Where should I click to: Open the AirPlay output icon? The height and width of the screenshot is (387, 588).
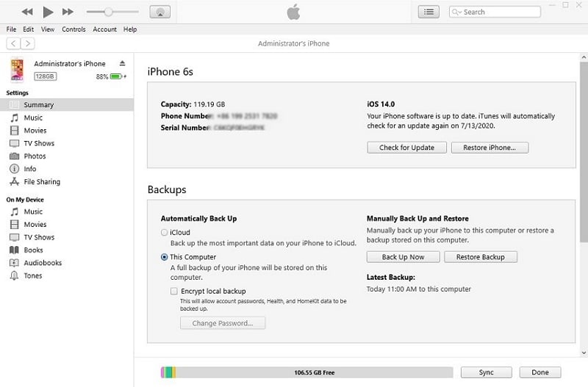(x=159, y=12)
